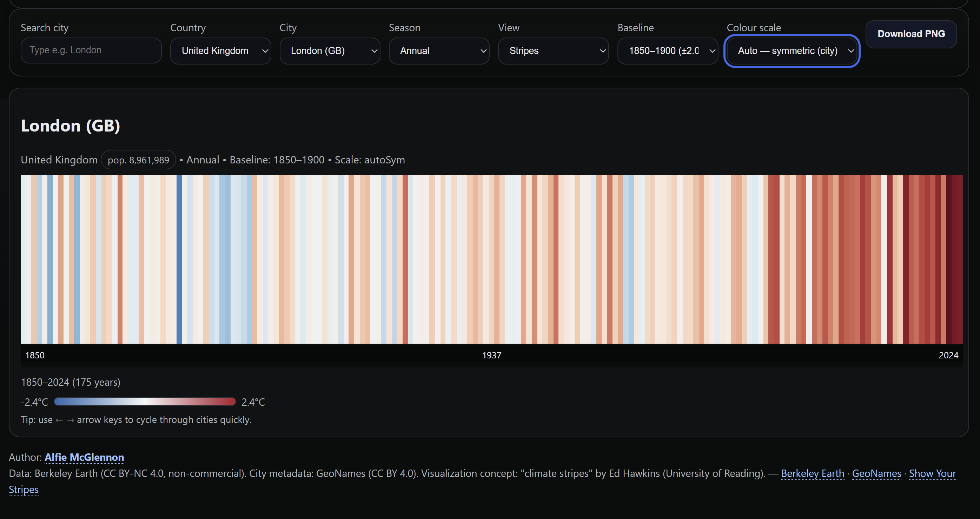Image resolution: width=980 pixels, height=519 pixels.
Task: Click the 1850 axis label
Action: tap(35, 355)
